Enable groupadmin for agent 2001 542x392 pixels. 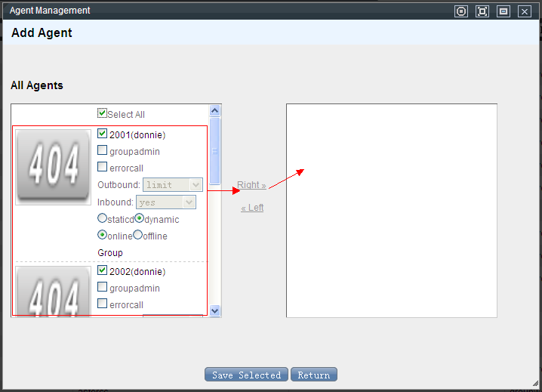click(x=103, y=150)
